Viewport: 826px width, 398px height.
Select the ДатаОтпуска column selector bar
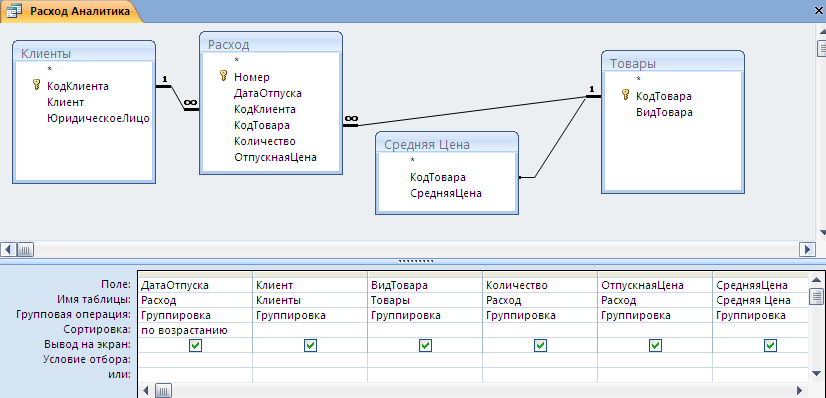click(195, 274)
